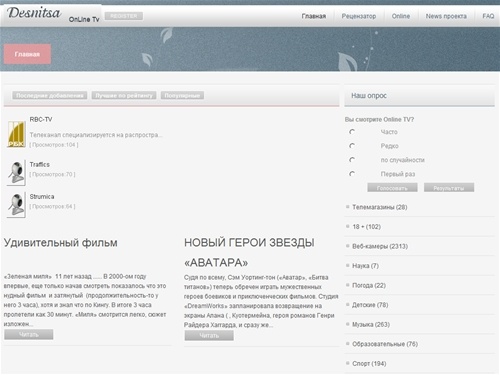
Task: Select the 'Редко' poll option
Action: tap(352, 146)
